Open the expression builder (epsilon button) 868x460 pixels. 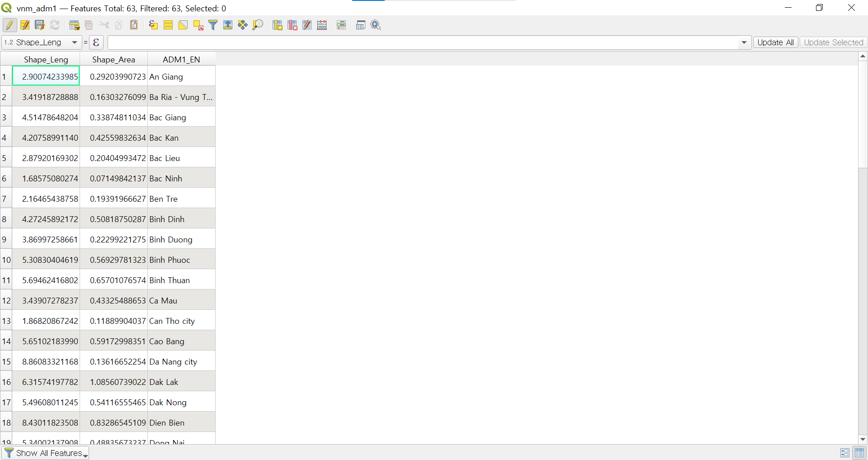96,43
